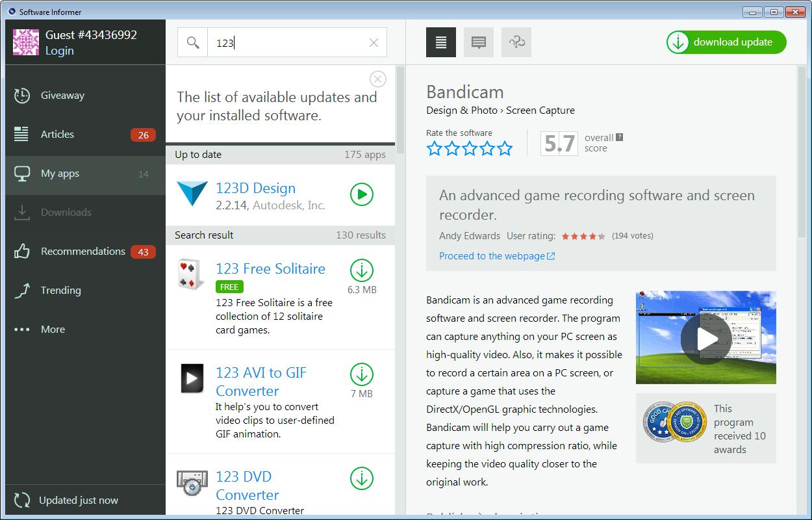812x520 pixels.
Task: Click download icon for 123 AVI to GIF Converter
Action: click(362, 374)
